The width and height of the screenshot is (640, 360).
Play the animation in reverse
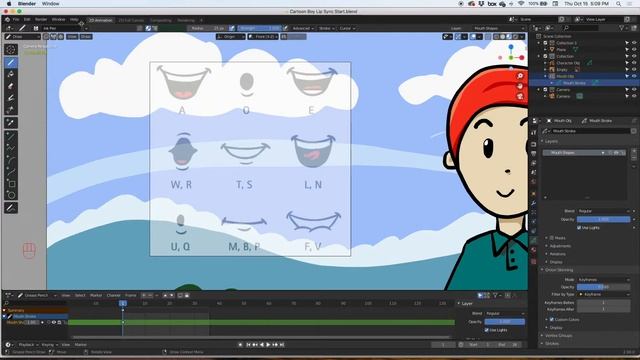tap(262, 345)
